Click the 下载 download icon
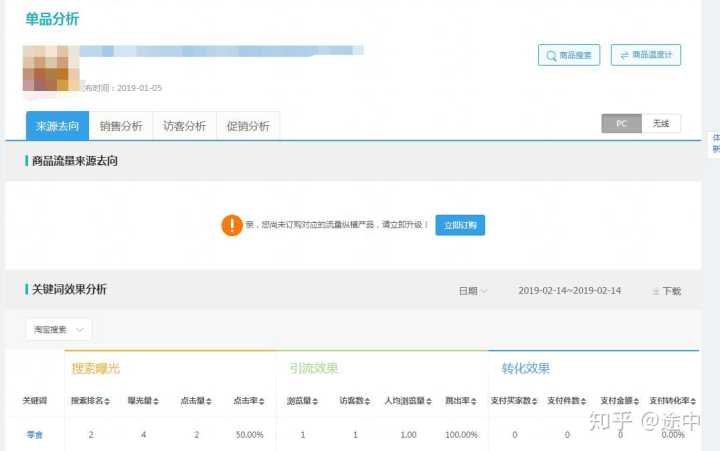This screenshot has width=720, height=451. coord(656,291)
